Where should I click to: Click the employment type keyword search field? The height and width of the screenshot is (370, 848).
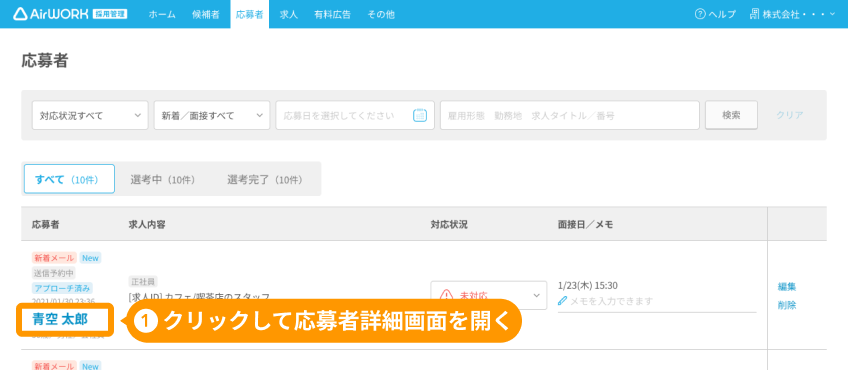tap(570, 115)
